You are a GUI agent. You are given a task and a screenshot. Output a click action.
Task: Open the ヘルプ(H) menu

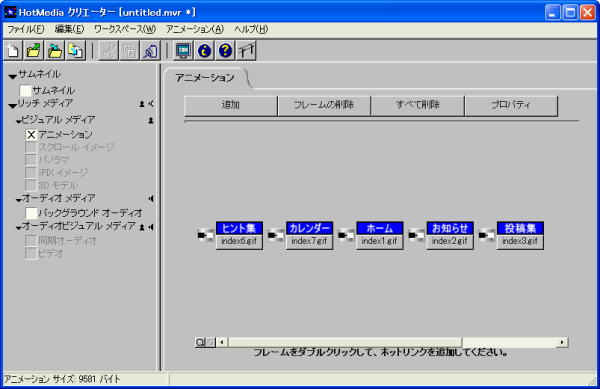pos(251,29)
